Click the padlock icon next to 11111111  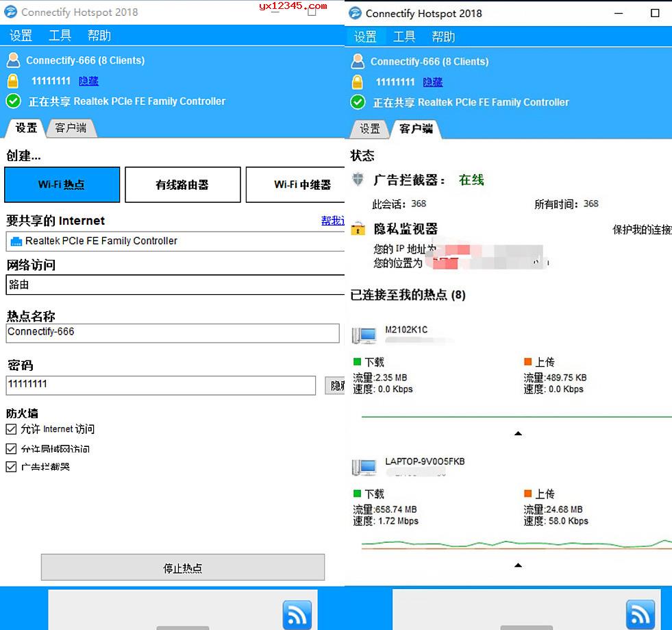point(14,81)
